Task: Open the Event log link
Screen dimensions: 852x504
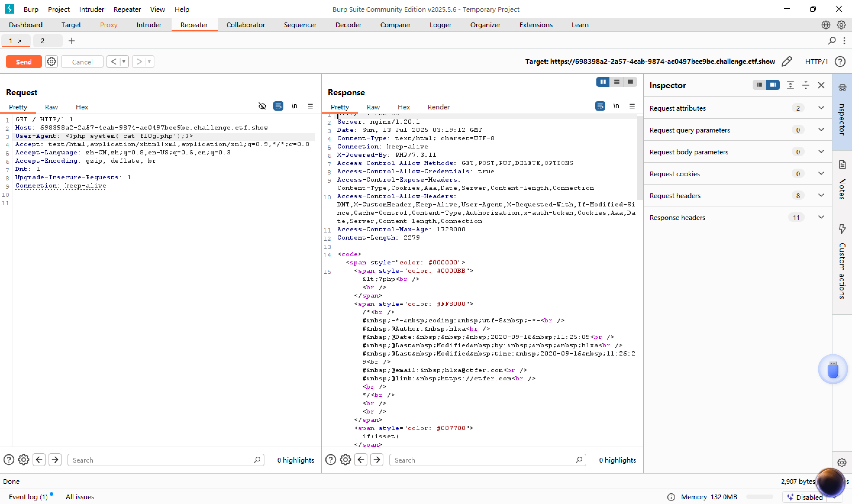Action: coord(28,497)
